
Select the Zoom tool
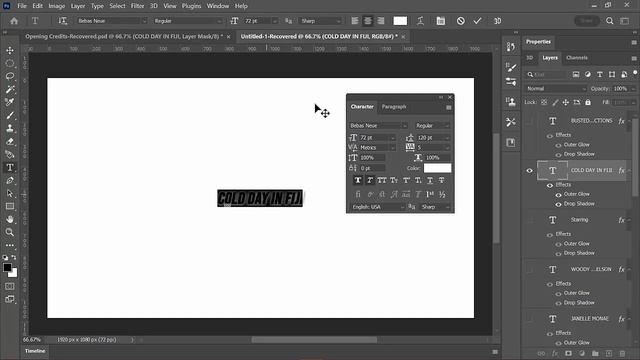tap(10, 232)
